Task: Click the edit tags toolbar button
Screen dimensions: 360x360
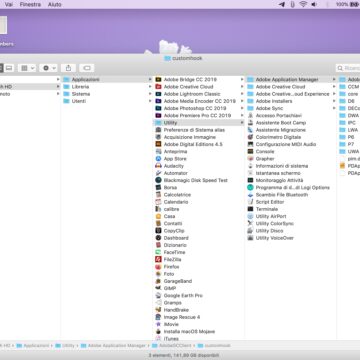Action: (87, 68)
